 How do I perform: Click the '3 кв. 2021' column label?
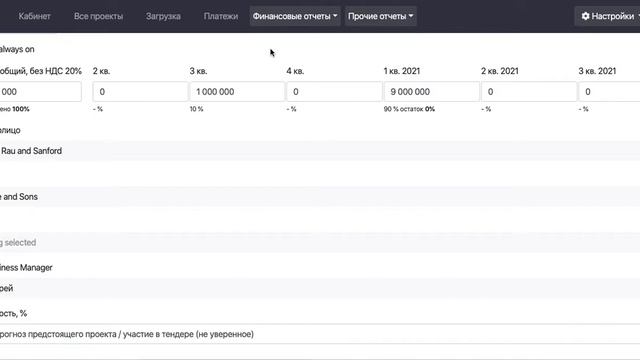pos(597,71)
